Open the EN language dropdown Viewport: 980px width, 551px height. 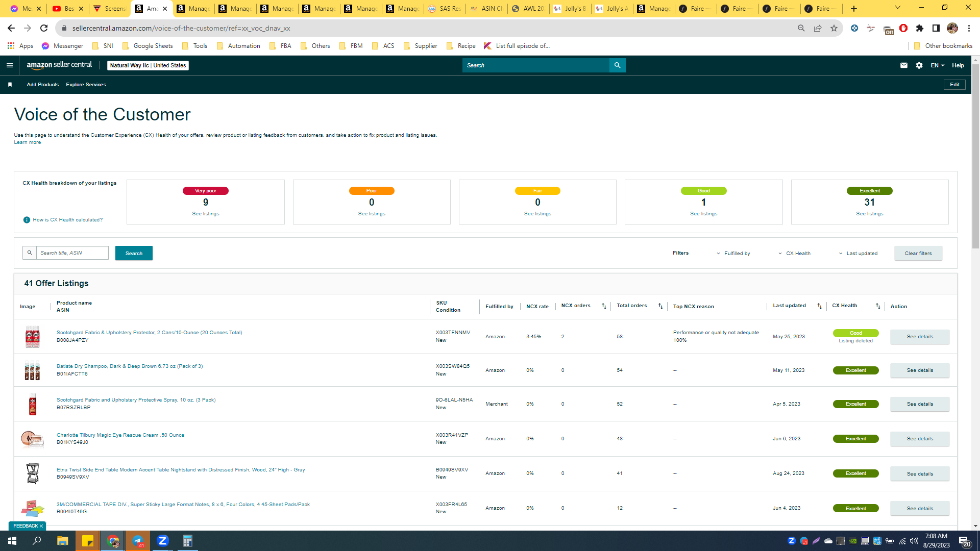(x=937, y=65)
